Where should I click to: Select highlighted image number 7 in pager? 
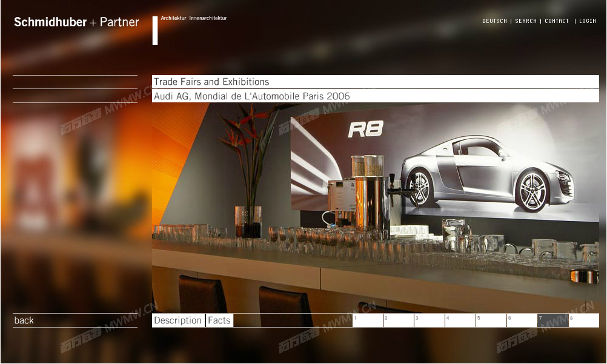coord(553,320)
